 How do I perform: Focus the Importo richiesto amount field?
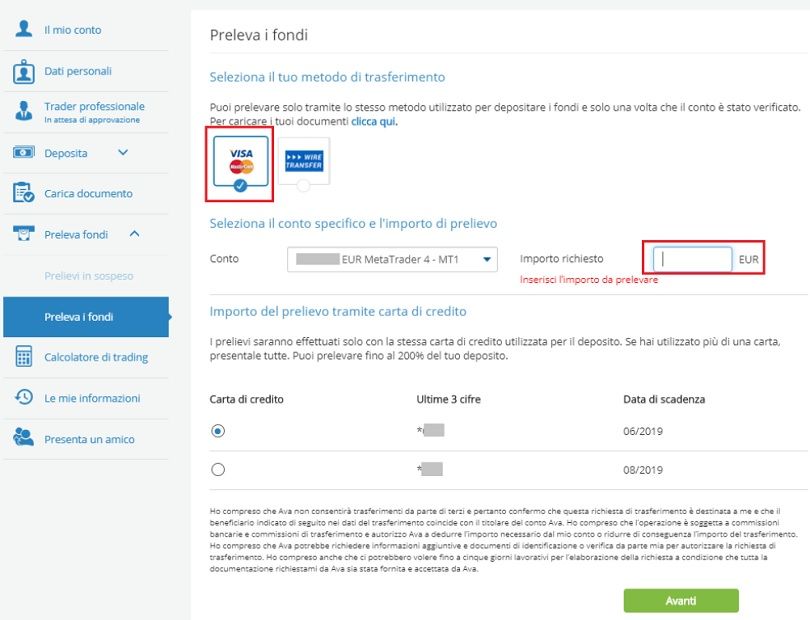[693, 260]
